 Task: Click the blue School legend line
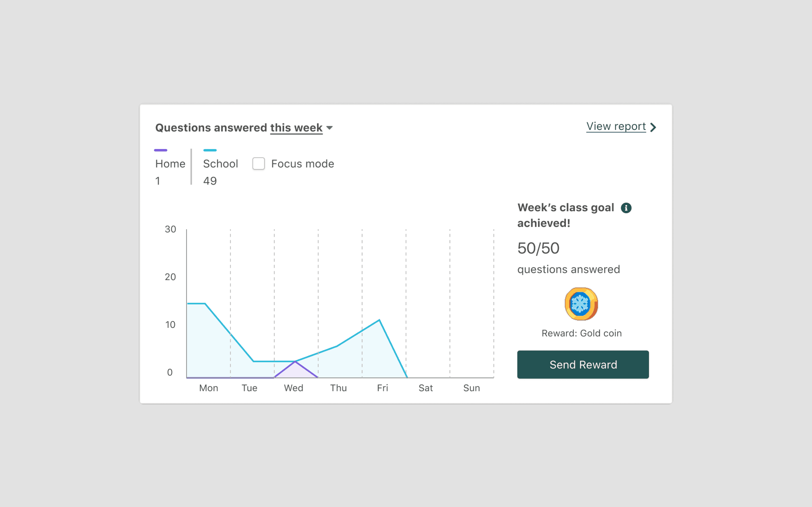pyautogui.click(x=210, y=150)
